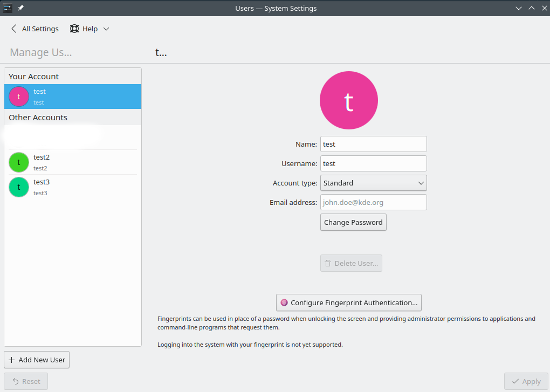
Task: Click the pink avatar circle to change picture
Action: click(348, 100)
